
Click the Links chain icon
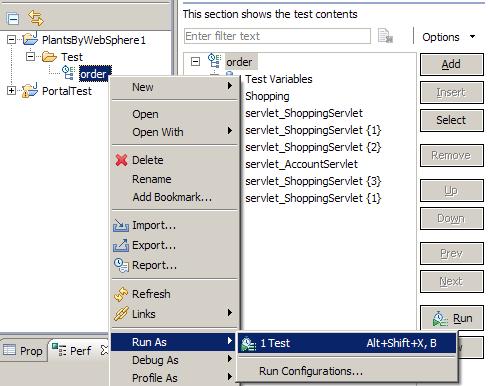coord(121,314)
